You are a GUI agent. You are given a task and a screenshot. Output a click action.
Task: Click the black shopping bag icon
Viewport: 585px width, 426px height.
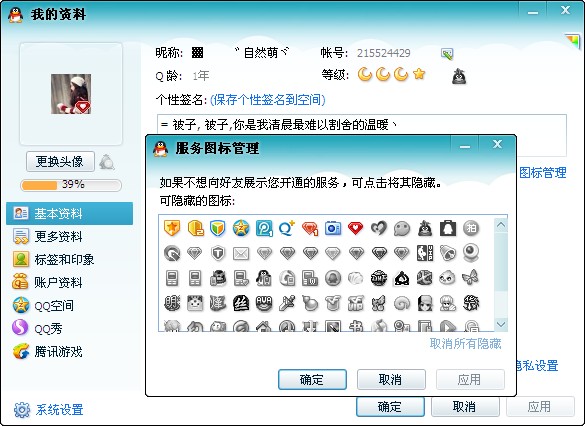tap(448, 228)
